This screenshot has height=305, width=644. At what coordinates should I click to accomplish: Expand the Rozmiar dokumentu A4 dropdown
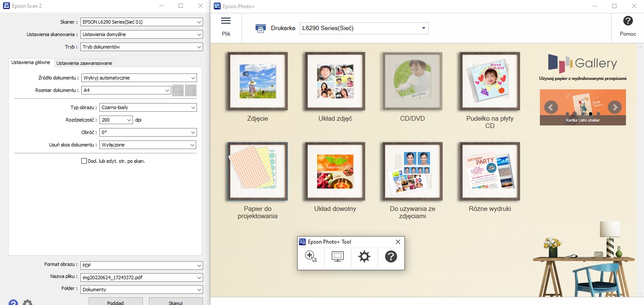[126, 90]
